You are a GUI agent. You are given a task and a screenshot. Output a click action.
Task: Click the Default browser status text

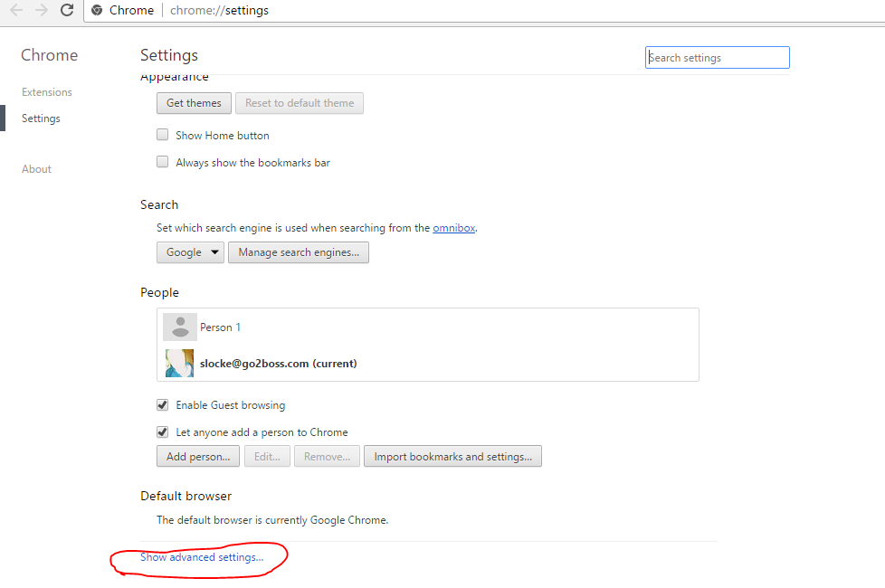(x=272, y=520)
